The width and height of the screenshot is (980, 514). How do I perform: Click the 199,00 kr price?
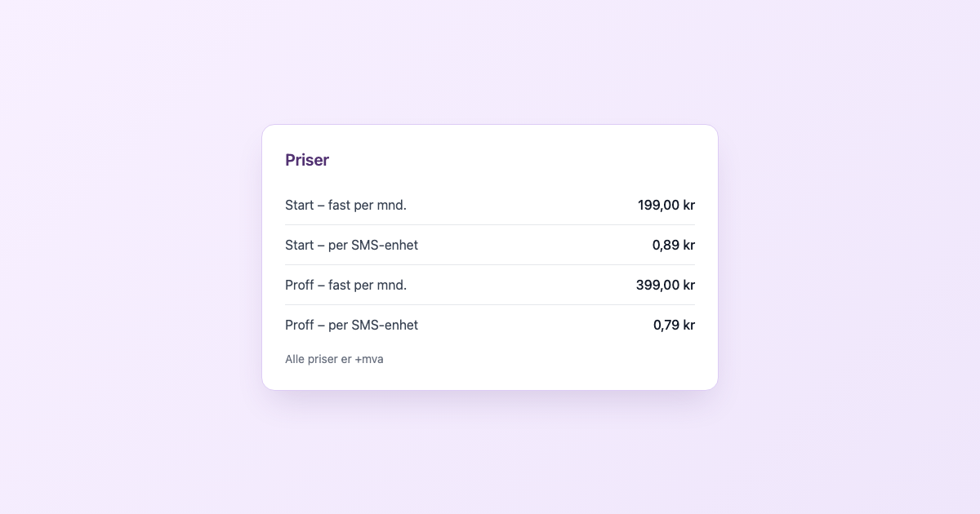(x=666, y=205)
